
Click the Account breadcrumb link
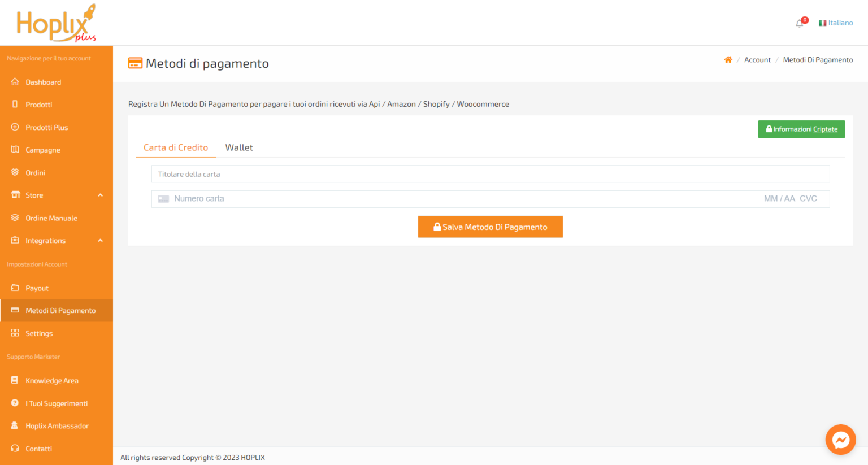click(x=757, y=60)
